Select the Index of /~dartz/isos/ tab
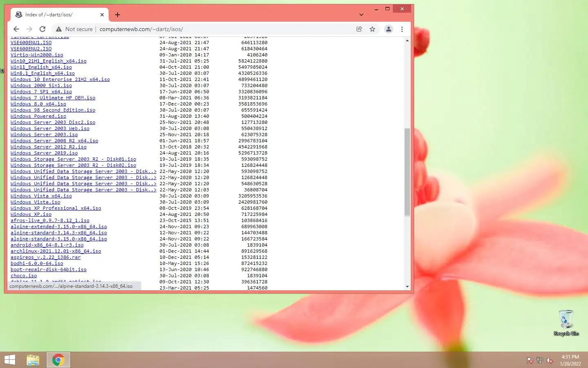The height and width of the screenshot is (368, 588). [x=60, y=15]
